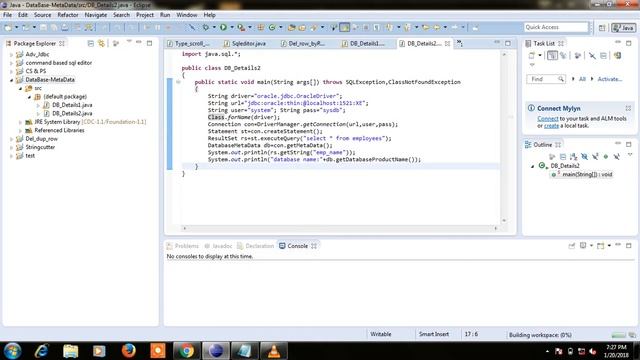Click the Windows Start button

(x=12, y=351)
